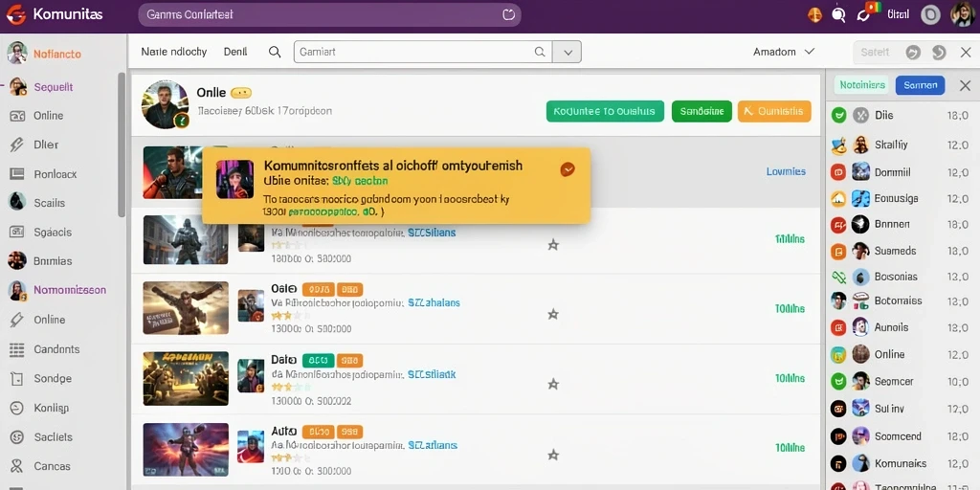Image resolution: width=980 pixels, height=490 pixels.
Task: Open dropdown arrow beside Gamiart search field
Action: click(x=568, y=52)
